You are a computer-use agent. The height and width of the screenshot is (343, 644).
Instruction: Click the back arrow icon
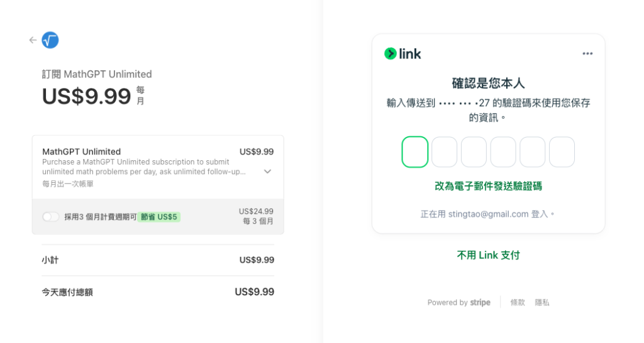(33, 40)
